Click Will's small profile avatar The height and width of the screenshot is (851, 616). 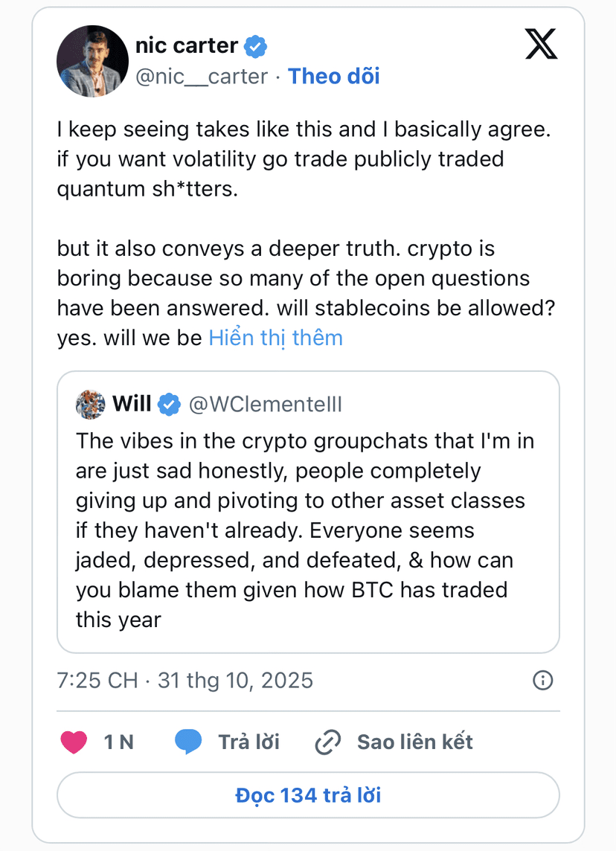[x=90, y=404]
